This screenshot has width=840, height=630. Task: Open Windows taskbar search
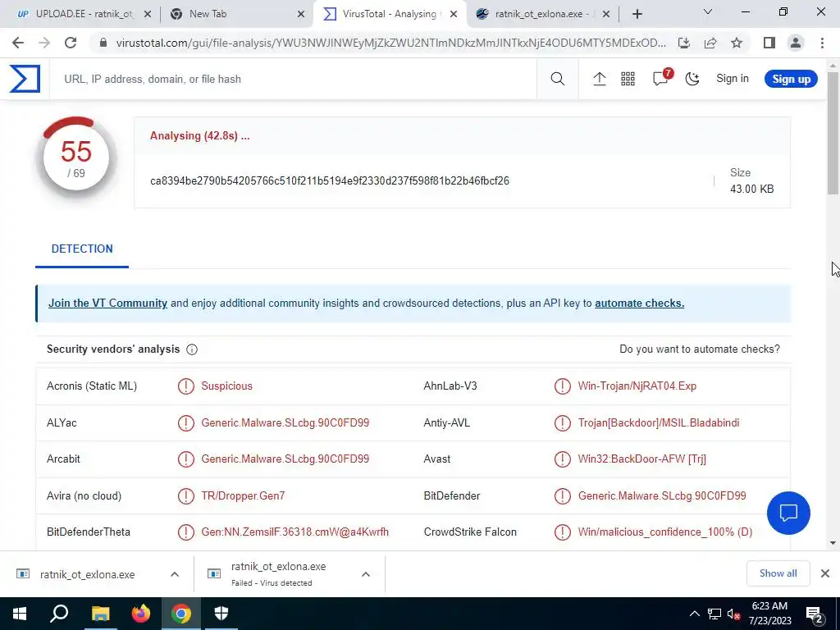click(x=59, y=614)
